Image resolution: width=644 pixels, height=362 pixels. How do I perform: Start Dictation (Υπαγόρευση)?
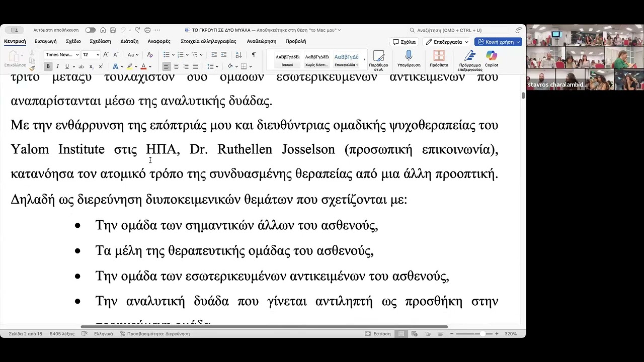pos(409,59)
